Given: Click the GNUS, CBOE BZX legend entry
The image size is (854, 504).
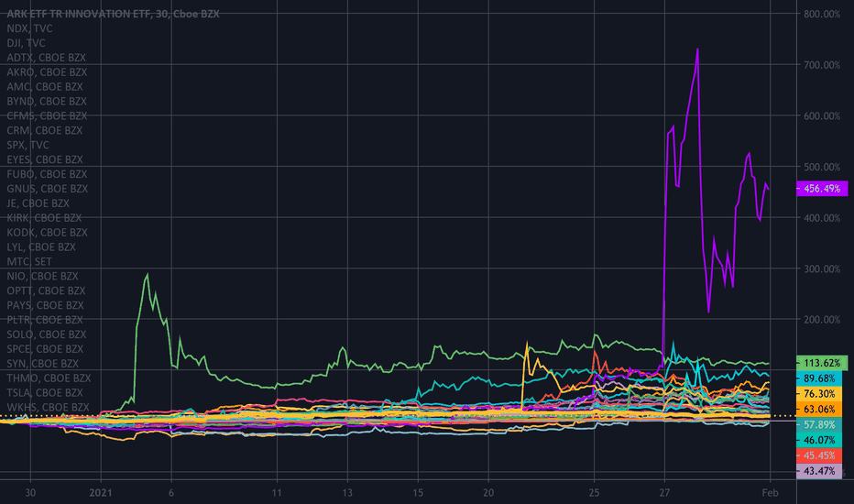Looking at the screenshot, I should [x=48, y=189].
